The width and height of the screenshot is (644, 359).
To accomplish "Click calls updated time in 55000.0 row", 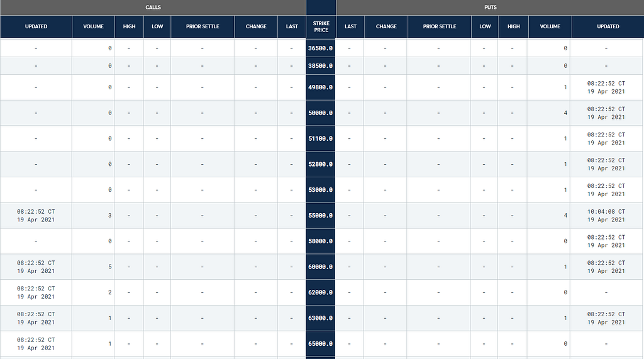I will point(36,216).
